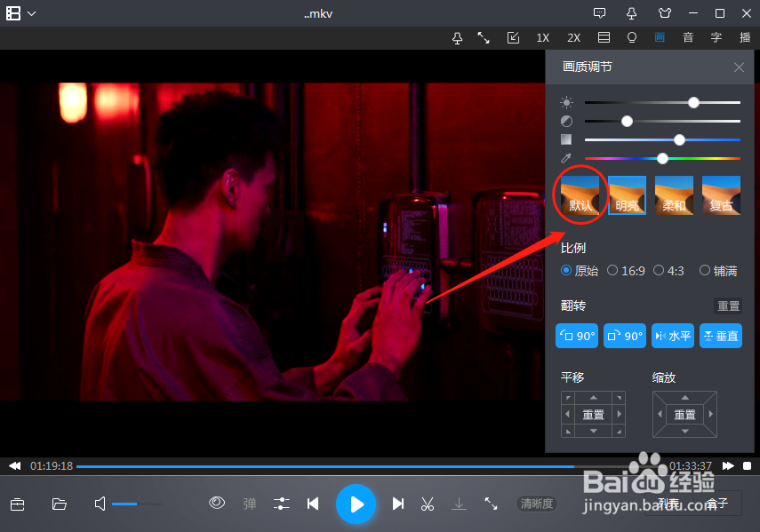
Task: Open the adjustment sliders icon
Action: click(282, 504)
